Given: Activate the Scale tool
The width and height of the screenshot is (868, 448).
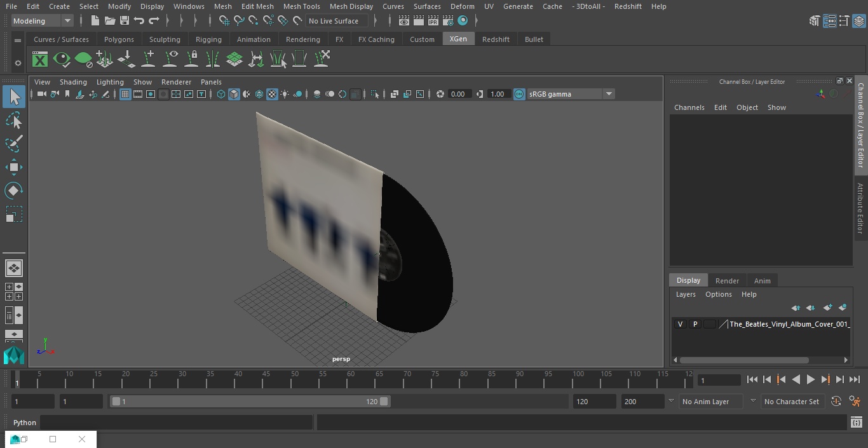Looking at the screenshot, I should [x=14, y=214].
